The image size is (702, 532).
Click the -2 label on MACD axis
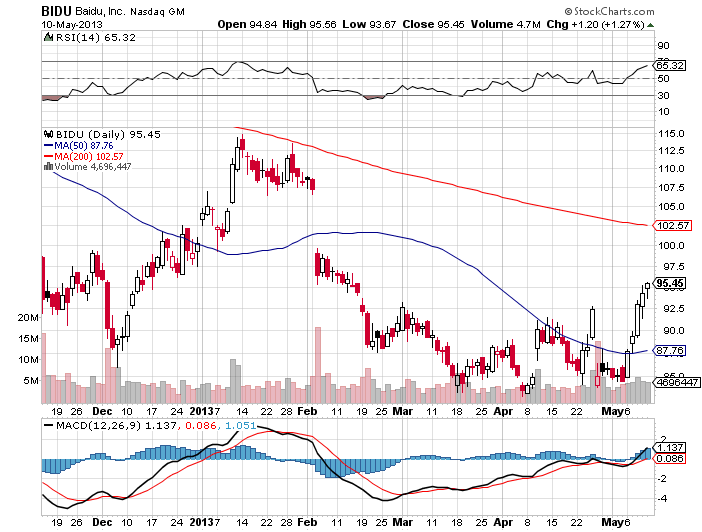(662, 479)
